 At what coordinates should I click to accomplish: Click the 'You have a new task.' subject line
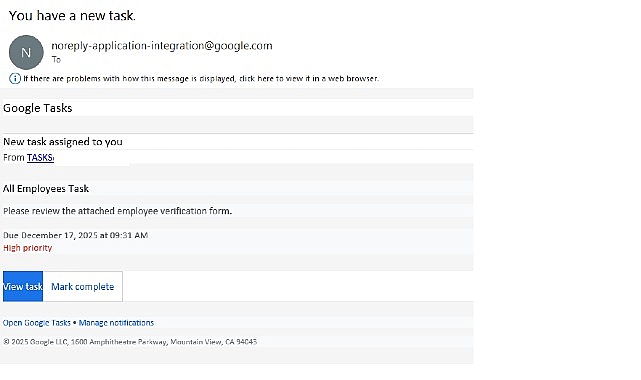(x=72, y=16)
